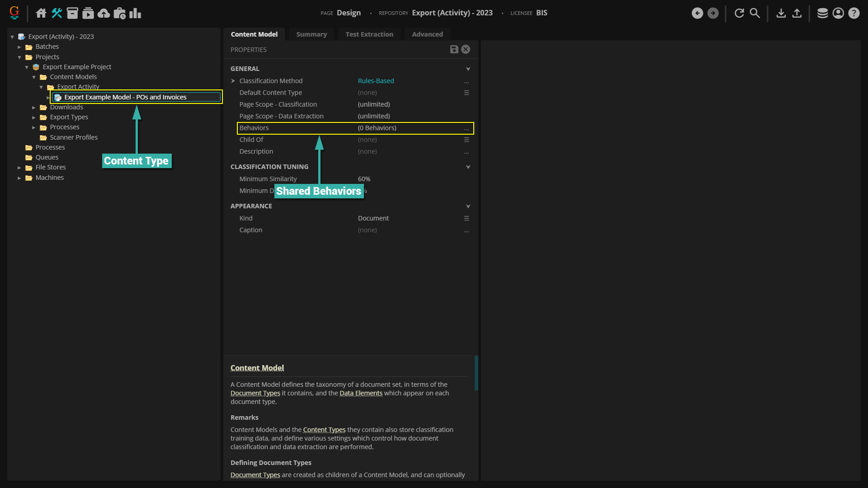
Task: Expand the Classification Method property arrow
Action: [233, 81]
